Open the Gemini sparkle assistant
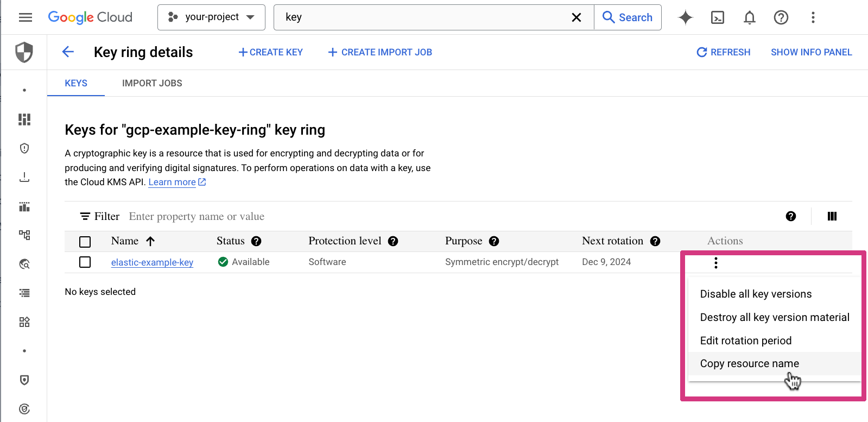 tap(686, 17)
